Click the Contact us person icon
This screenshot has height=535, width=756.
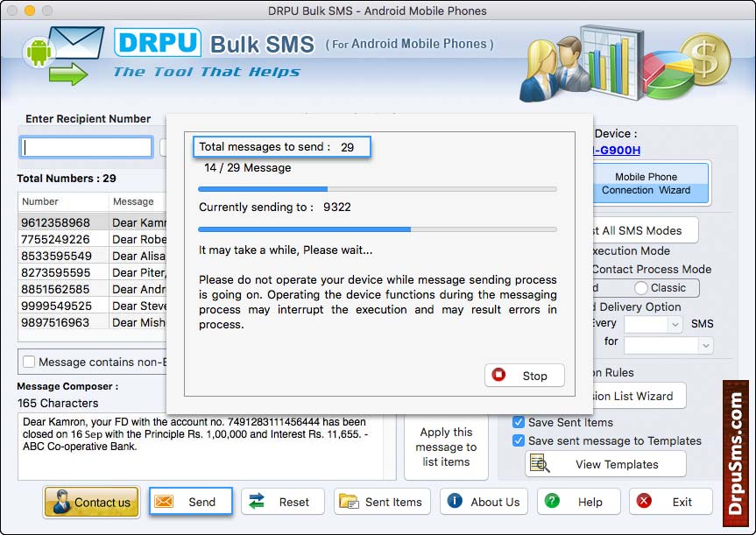pyautogui.click(x=61, y=502)
